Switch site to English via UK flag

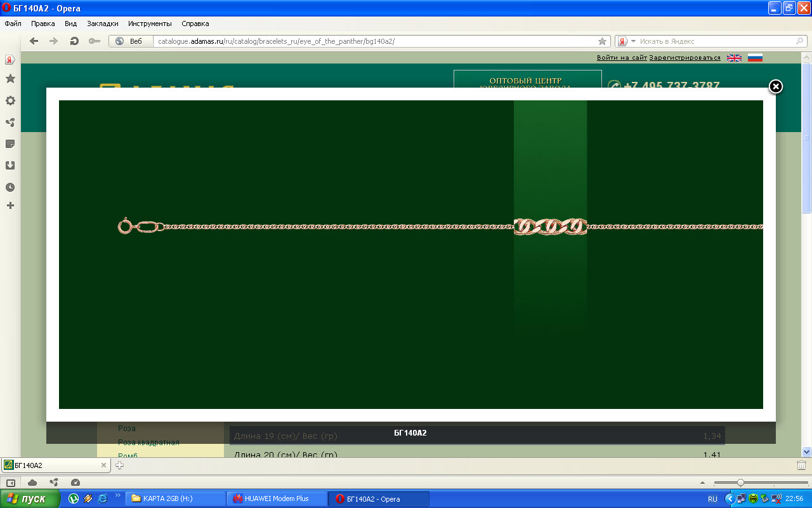coord(734,58)
